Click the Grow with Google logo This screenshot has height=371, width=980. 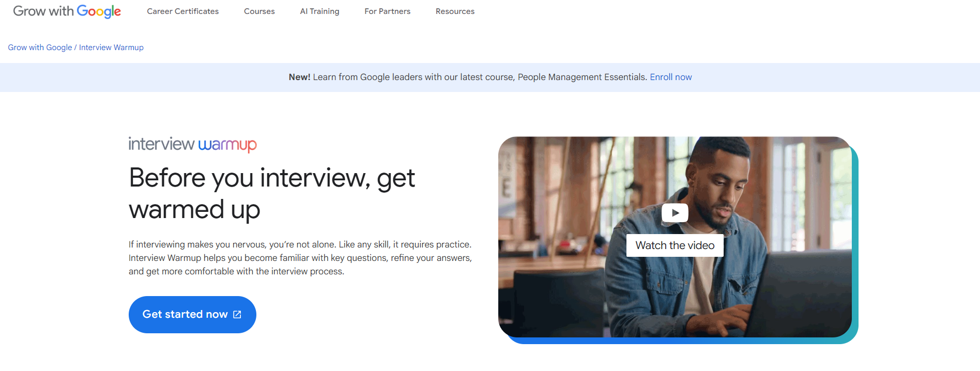click(x=67, y=11)
